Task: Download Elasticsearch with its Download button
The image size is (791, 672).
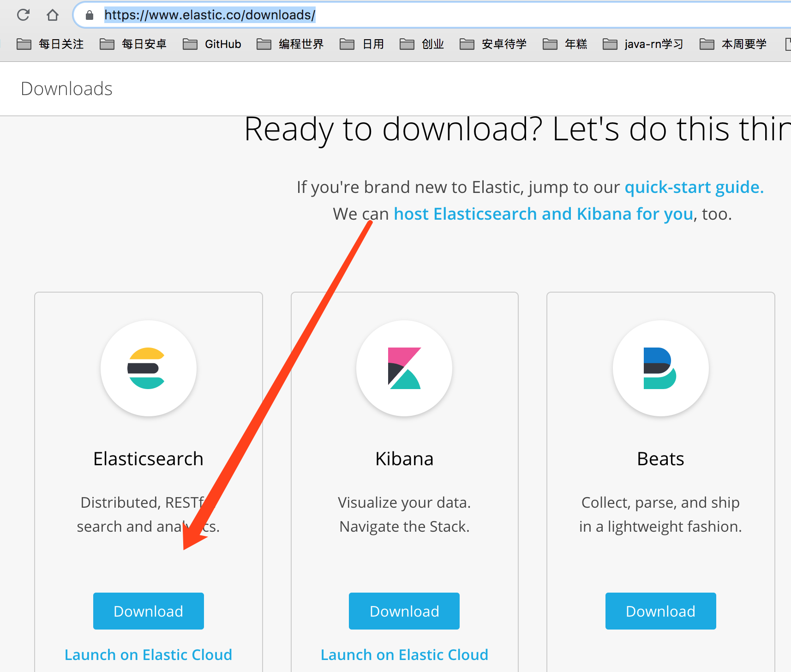Action: coord(149,611)
